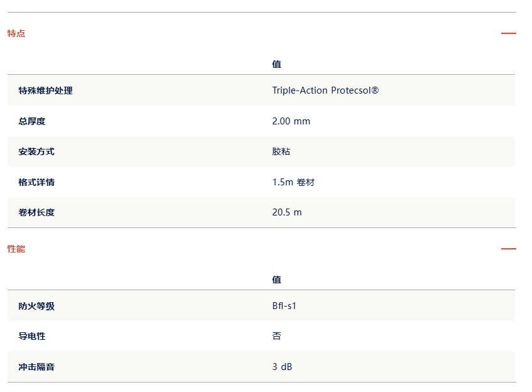
Task: Select the 特殊维护处理 row label
Action: click(x=45, y=90)
